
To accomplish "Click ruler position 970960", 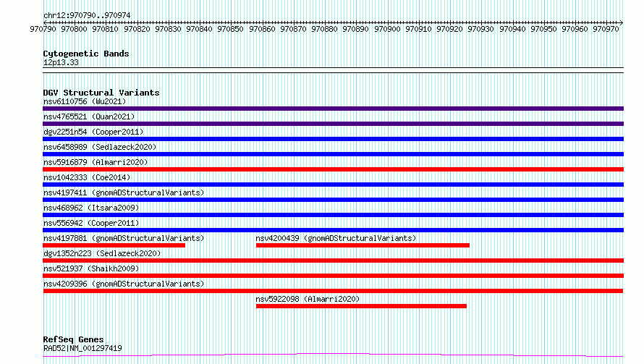I will 575,29.
